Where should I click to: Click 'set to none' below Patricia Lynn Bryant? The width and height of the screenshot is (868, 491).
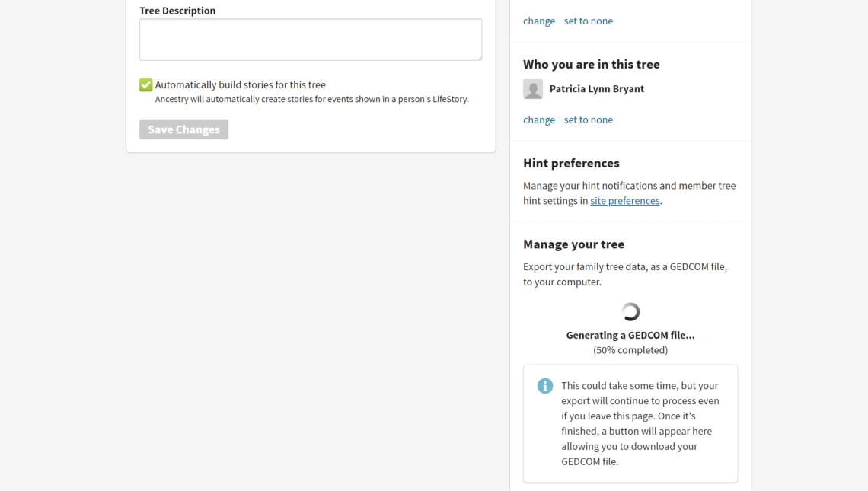pos(589,120)
